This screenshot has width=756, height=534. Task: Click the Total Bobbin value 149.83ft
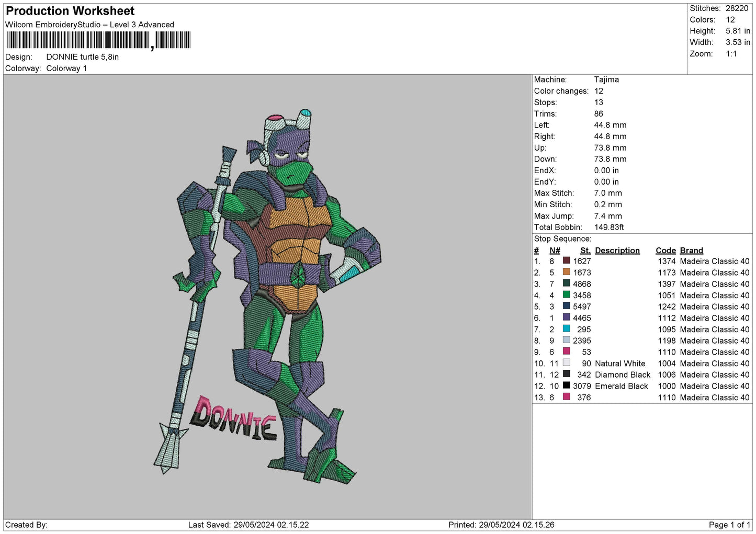[609, 228]
